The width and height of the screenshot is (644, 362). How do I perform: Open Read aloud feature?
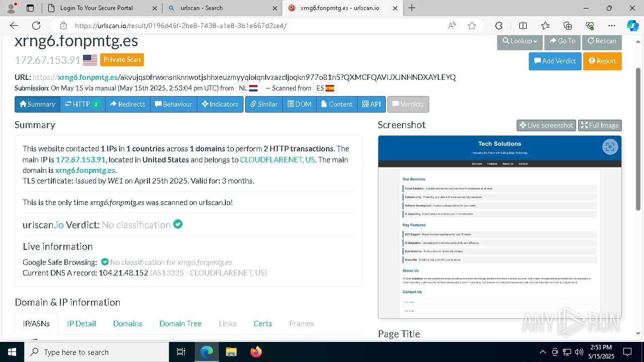452,26
